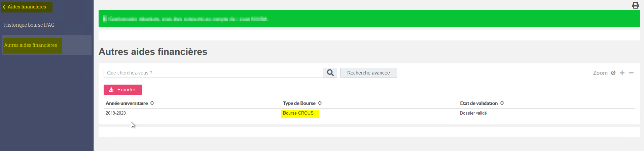The image size is (644, 151).
Task: Click the Exporter button
Action: (x=123, y=90)
